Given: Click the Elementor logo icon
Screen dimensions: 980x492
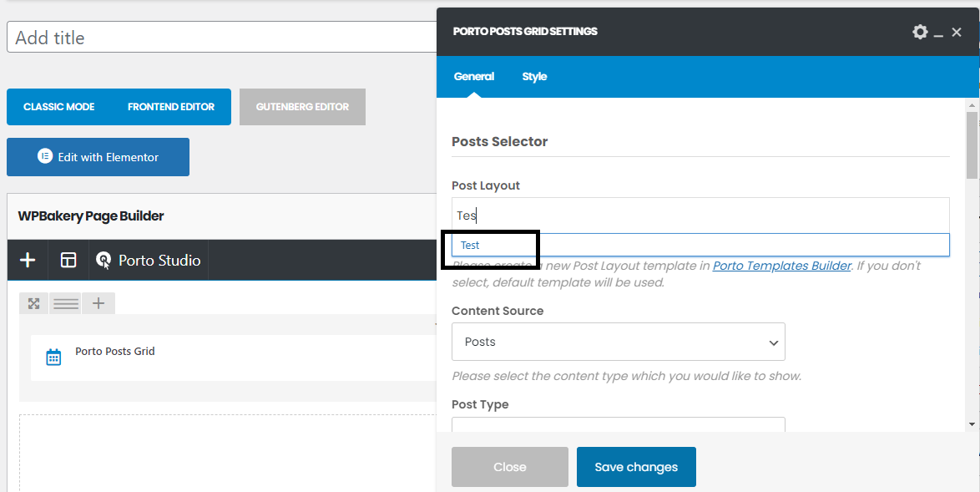Looking at the screenshot, I should [x=45, y=156].
